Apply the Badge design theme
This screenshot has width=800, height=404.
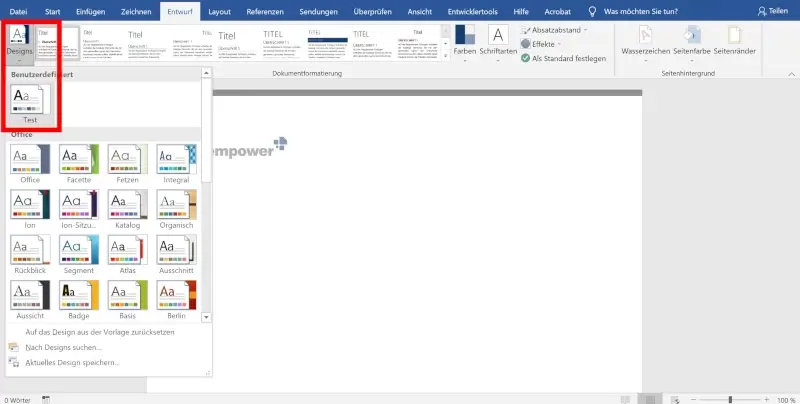click(x=78, y=296)
